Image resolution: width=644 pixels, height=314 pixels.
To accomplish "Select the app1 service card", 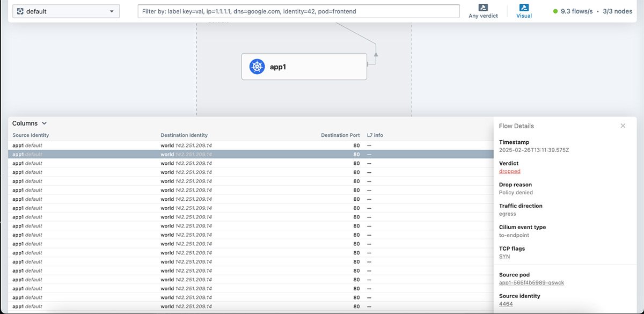I will (x=304, y=67).
